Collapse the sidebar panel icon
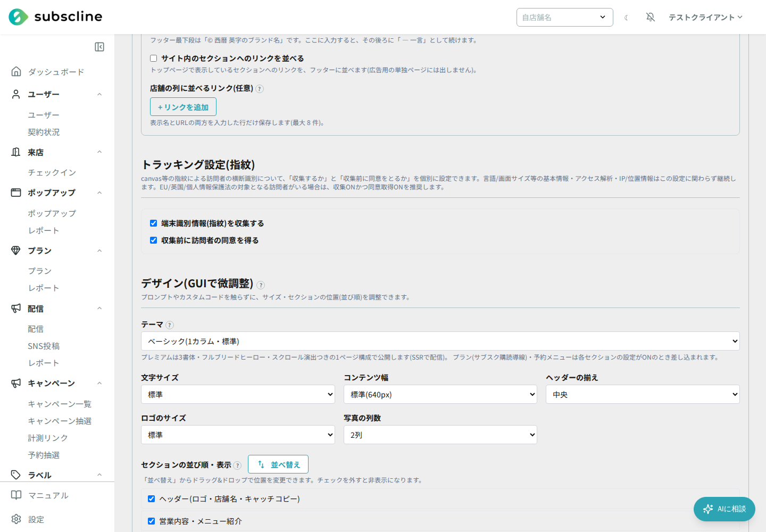The height and width of the screenshot is (532, 766). [99, 47]
